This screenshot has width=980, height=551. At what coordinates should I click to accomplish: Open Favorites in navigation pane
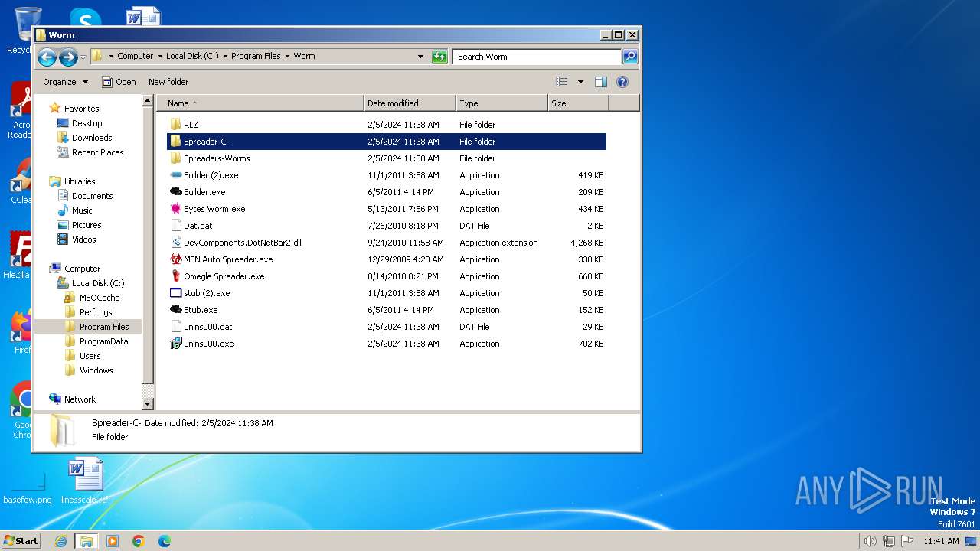81,109
